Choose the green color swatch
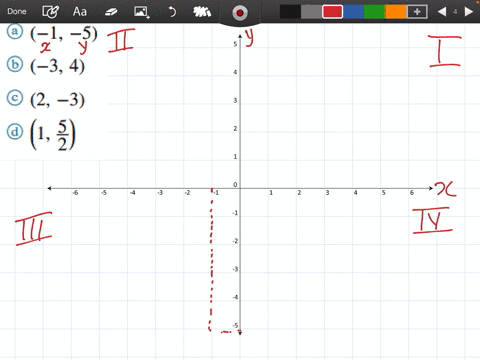480x360 pixels. (x=375, y=12)
